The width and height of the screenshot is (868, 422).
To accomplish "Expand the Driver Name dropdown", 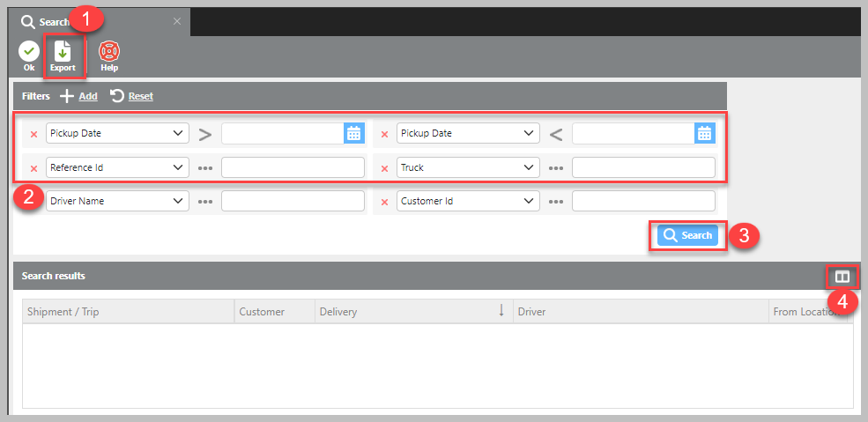I will click(x=117, y=201).
